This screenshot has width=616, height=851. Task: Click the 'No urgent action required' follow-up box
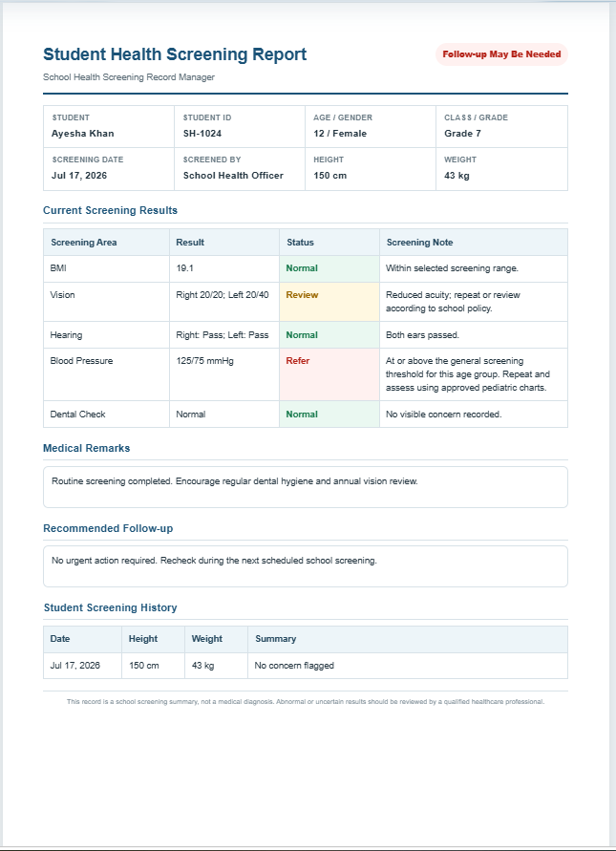tap(306, 566)
